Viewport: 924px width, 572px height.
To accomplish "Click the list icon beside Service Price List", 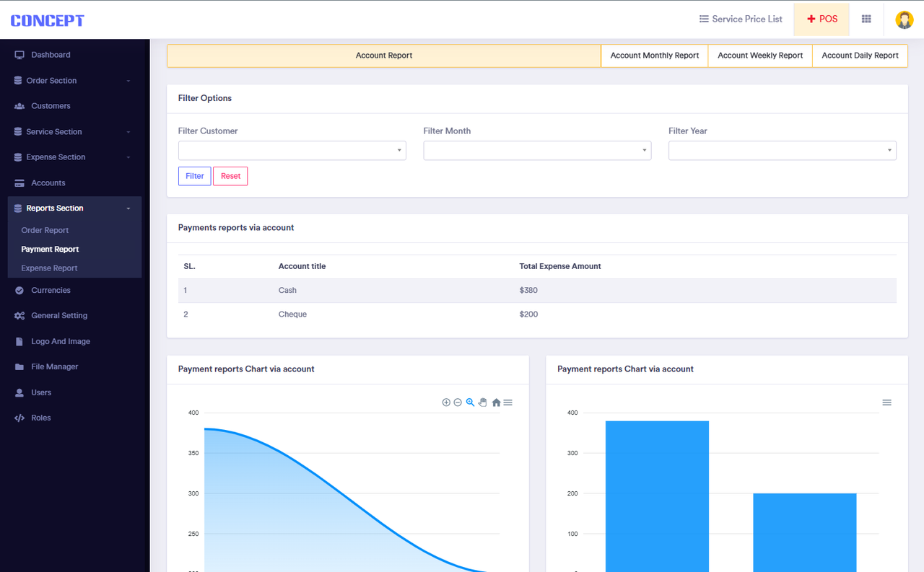I will pos(704,19).
